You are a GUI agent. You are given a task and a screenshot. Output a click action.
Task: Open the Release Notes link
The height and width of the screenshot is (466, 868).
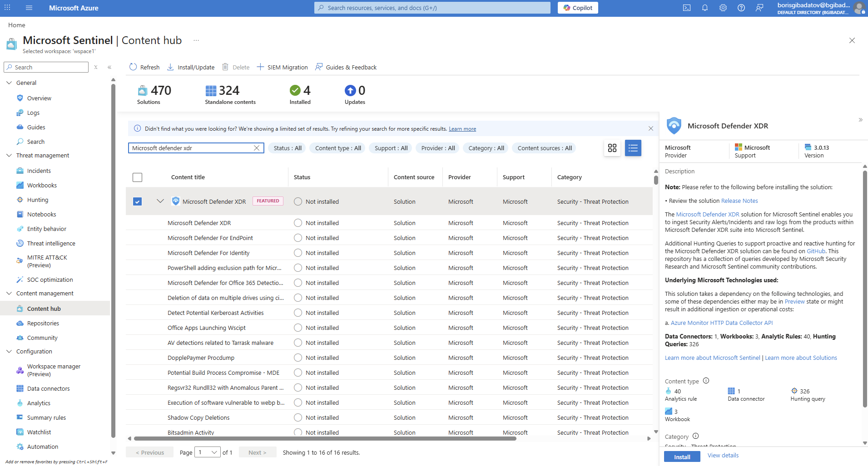pyautogui.click(x=739, y=201)
